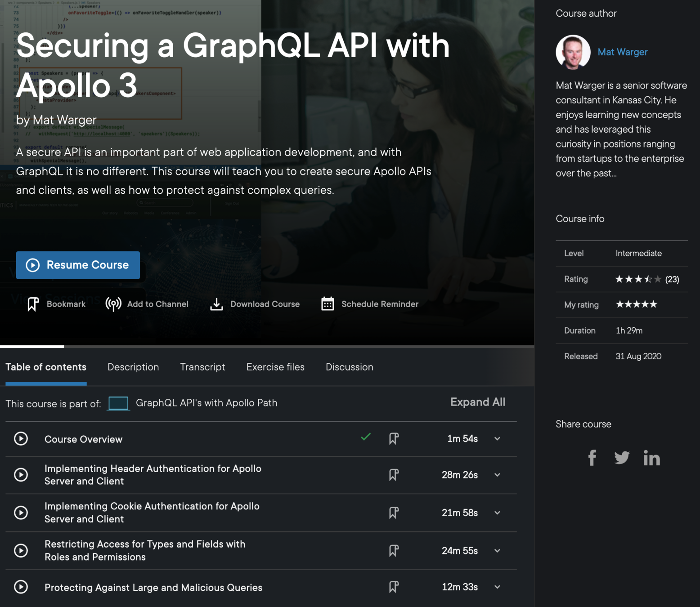Open Mat Warger's author profile link

(x=623, y=52)
